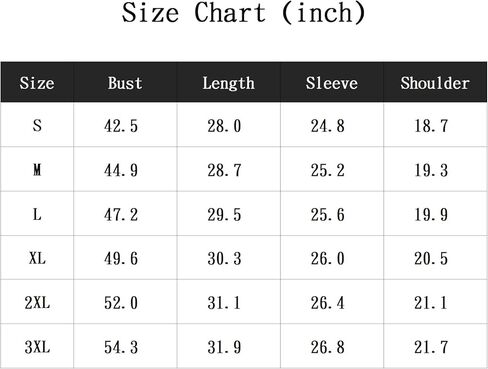The height and width of the screenshot is (369, 488).
Task: Click sleeve value 25.6 for size L
Action: pyautogui.click(x=327, y=215)
